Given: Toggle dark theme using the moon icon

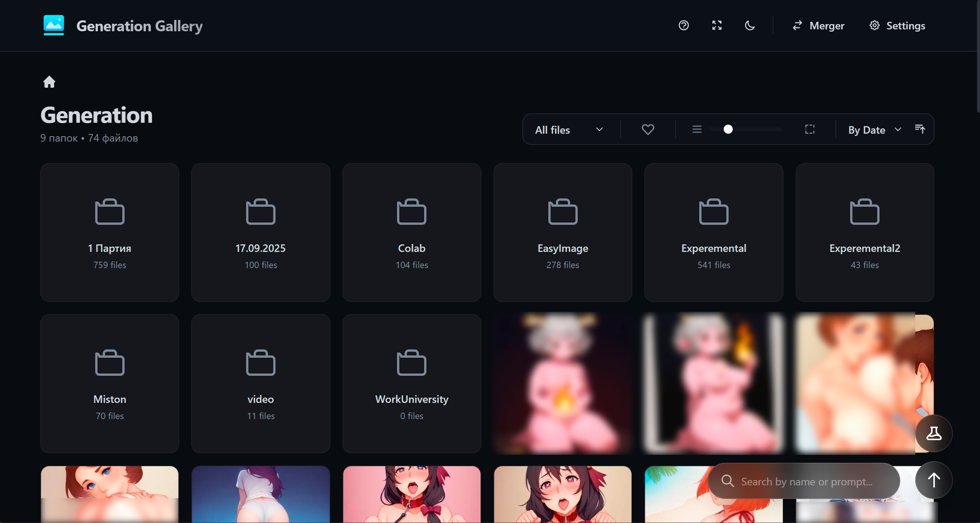Looking at the screenshot, I should [750, 26].
